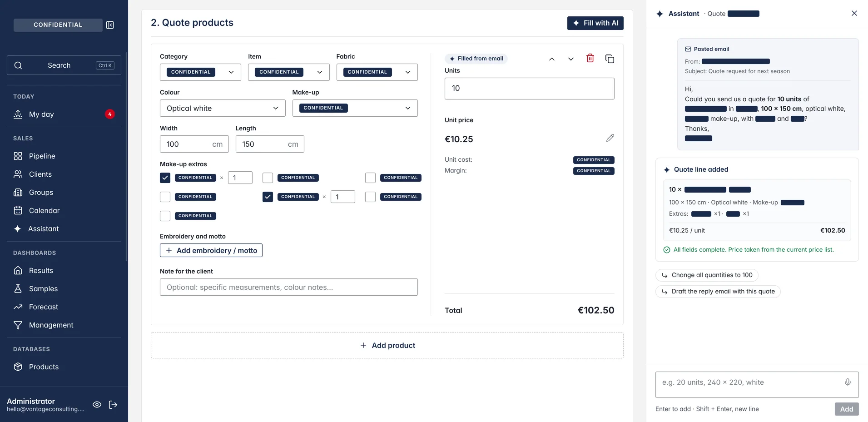Edit unit price with the pencil icon
Image resolution: width=868 pixels, height=422 pixels.
click(610, 138)
